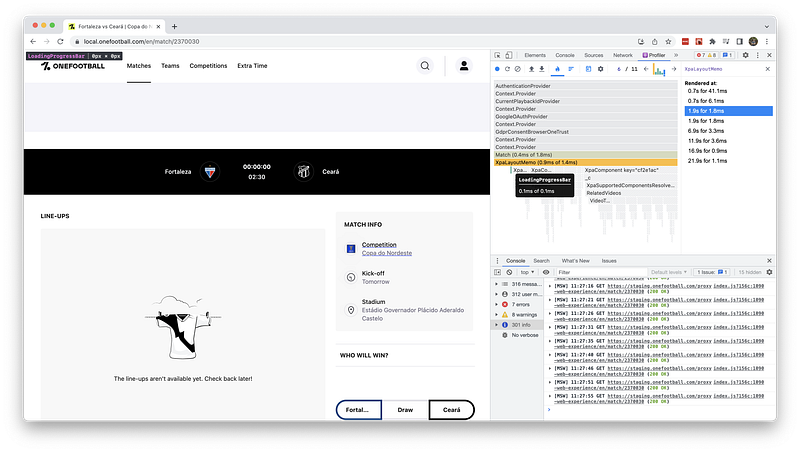Click the OneFootball search icon
The width and height of the screenshot is (800, 452).
[425, 66]
